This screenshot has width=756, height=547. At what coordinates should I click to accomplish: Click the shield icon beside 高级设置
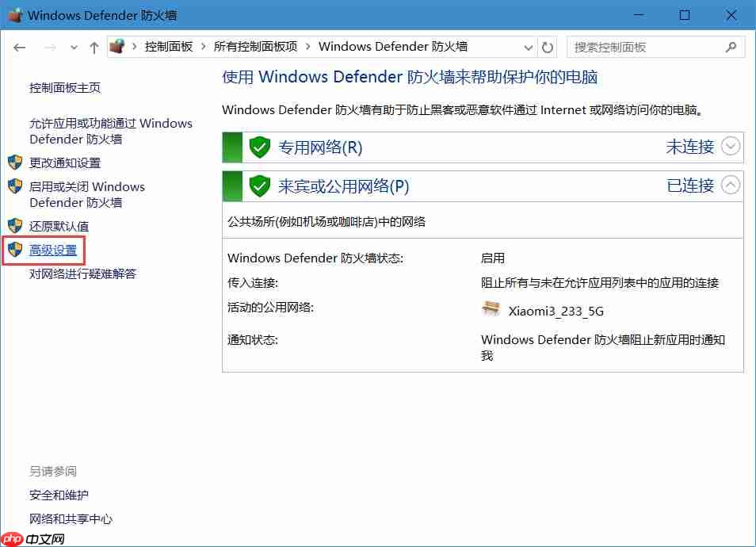(x=13, y=248)
